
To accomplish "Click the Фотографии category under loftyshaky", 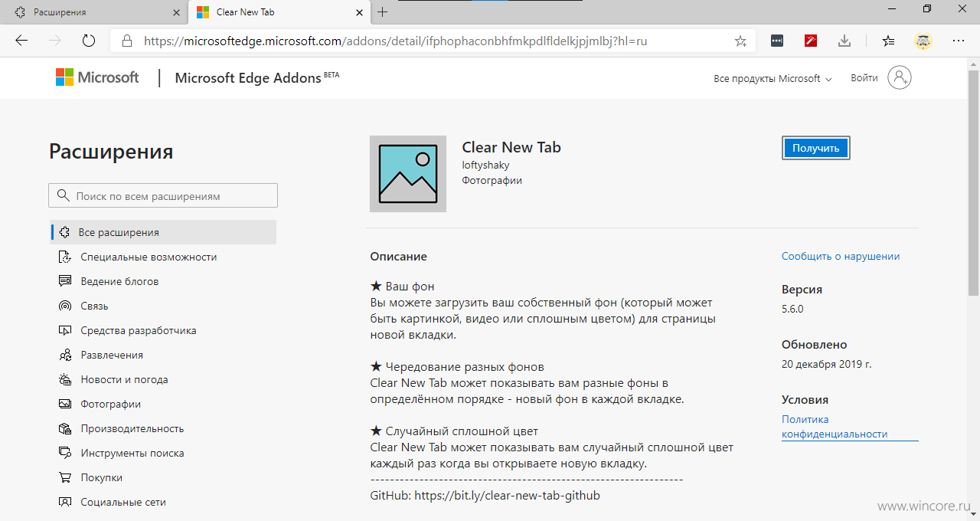I will (492, 180).
